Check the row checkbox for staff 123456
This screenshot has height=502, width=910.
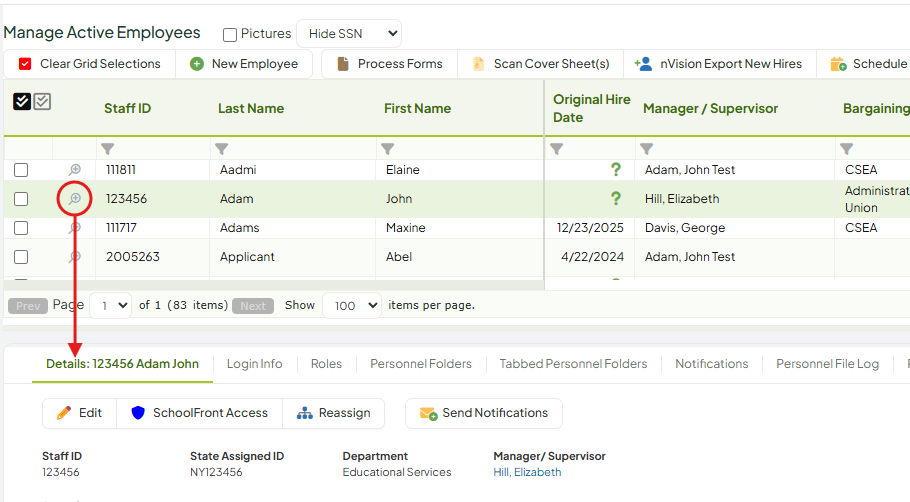point(21,199)
